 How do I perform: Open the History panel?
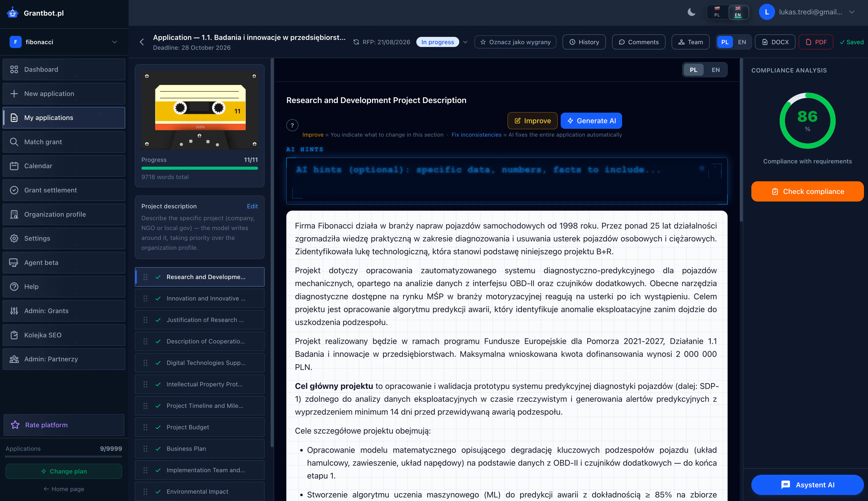584,42
